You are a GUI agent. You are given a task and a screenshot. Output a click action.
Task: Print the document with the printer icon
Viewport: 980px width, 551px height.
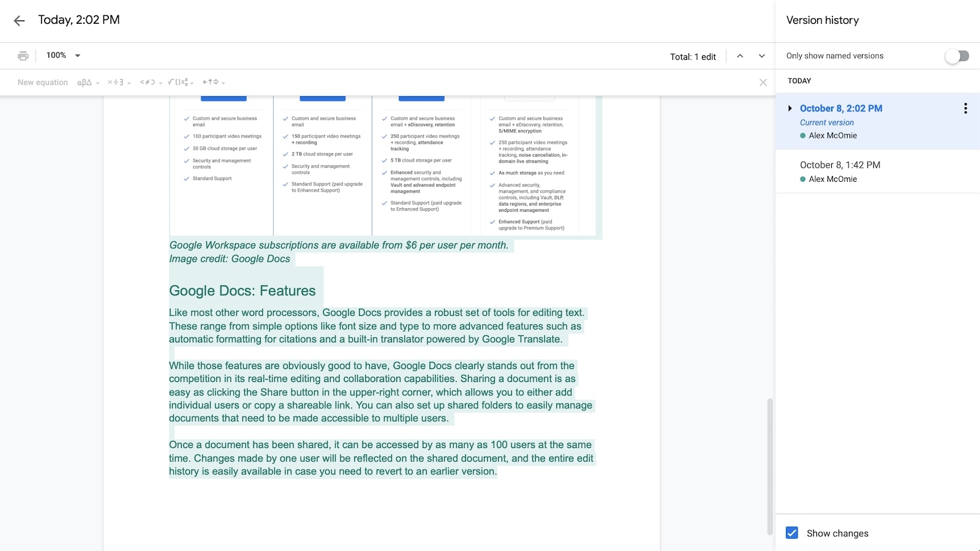(23, 56)
